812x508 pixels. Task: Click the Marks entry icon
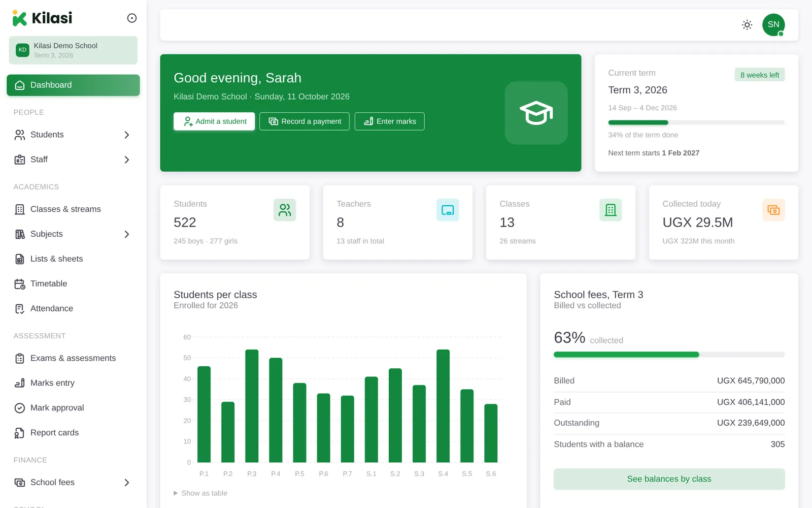tap(20, 383)
